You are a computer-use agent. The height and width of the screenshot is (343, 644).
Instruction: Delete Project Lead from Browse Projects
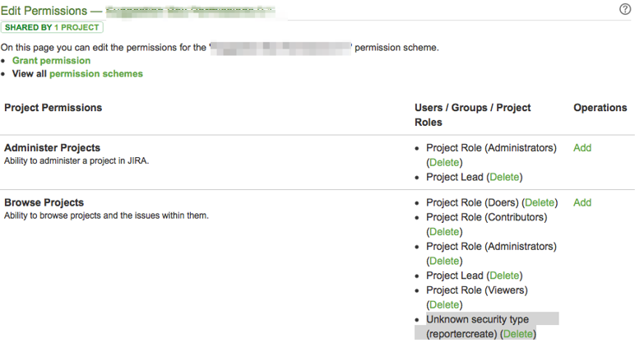(504, 276)
